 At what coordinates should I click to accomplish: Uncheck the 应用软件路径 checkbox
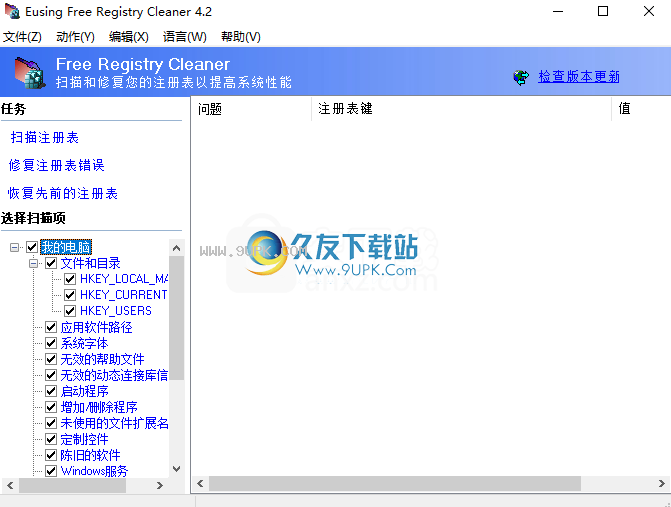(51, 327)
